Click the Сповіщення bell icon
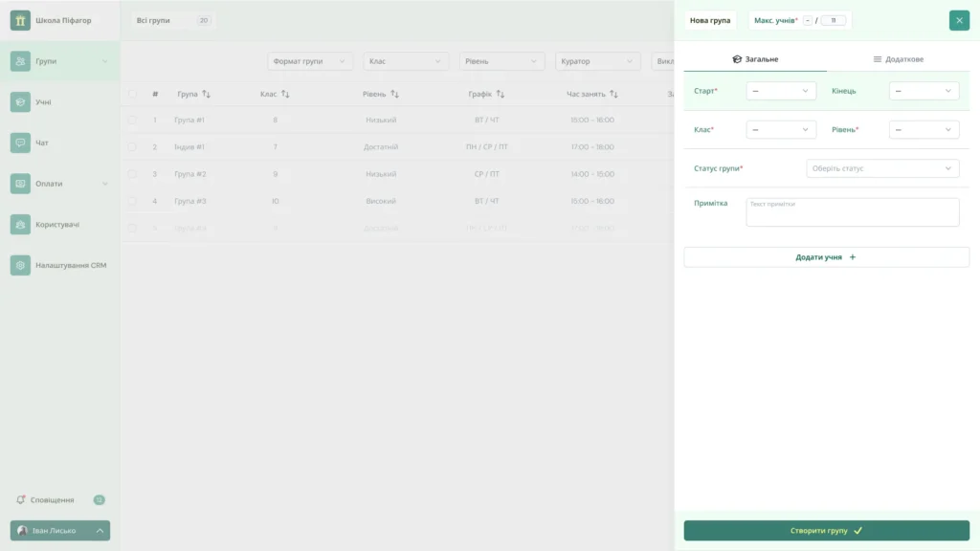Viewport: 980px width, 551px height. coord(21,499)
